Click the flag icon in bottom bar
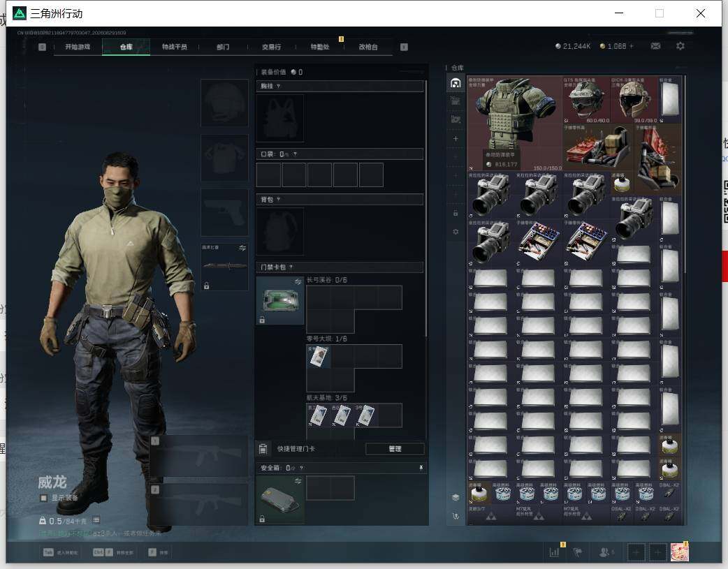728x569 pixels. coord(578,552)
